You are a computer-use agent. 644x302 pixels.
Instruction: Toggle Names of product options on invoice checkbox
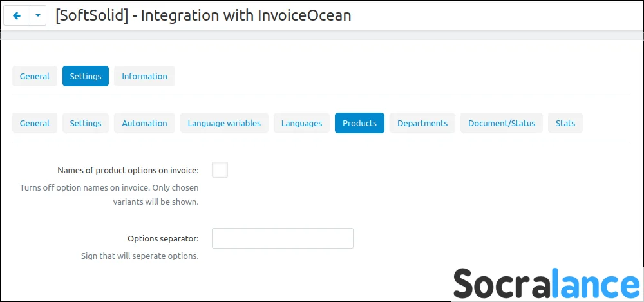point(220,170)
